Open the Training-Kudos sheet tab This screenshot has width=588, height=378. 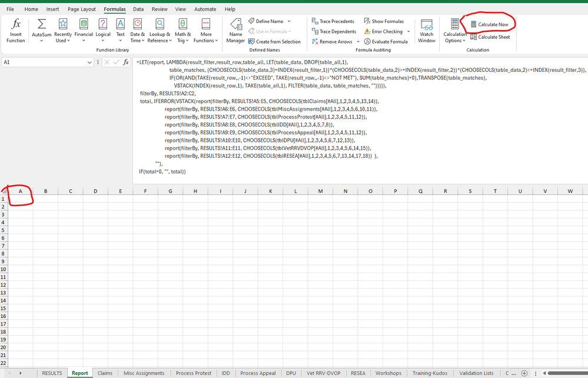pos(430,373)
